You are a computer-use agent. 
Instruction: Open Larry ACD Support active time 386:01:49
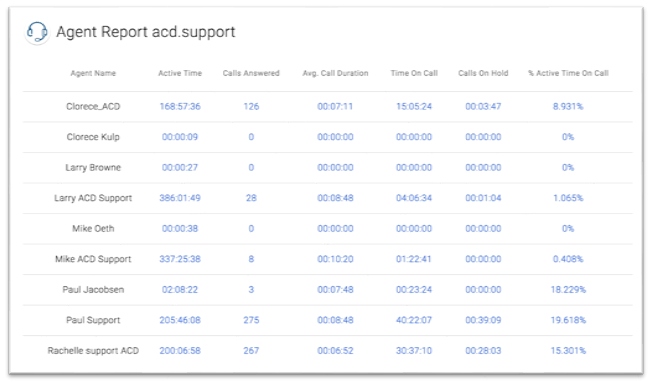[x=180, y=198]
